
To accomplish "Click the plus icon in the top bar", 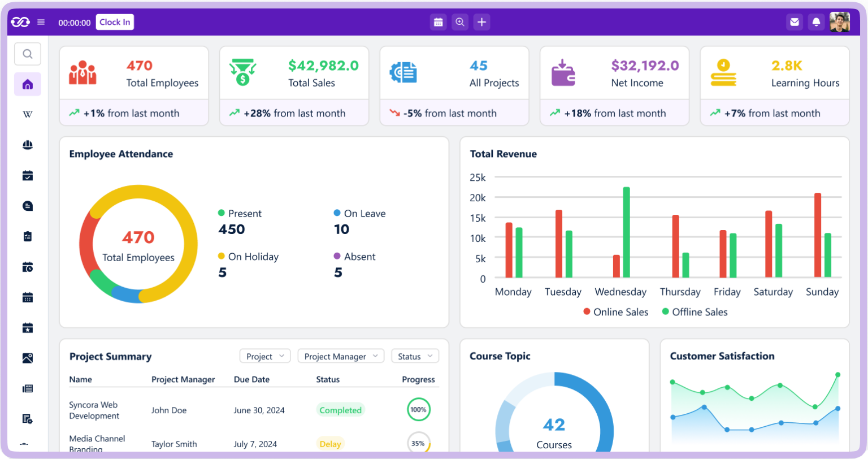I will [481, 21].
